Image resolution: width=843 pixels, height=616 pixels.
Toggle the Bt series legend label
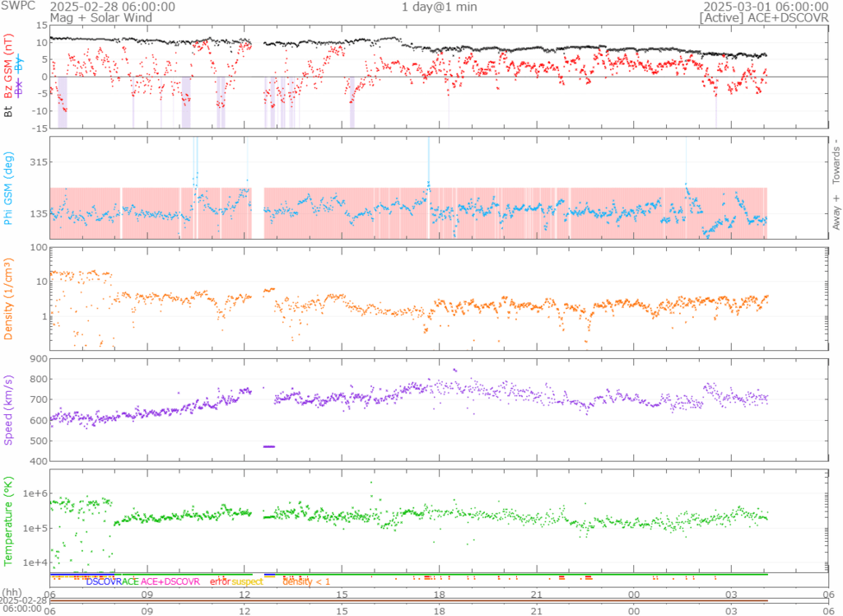9,110
